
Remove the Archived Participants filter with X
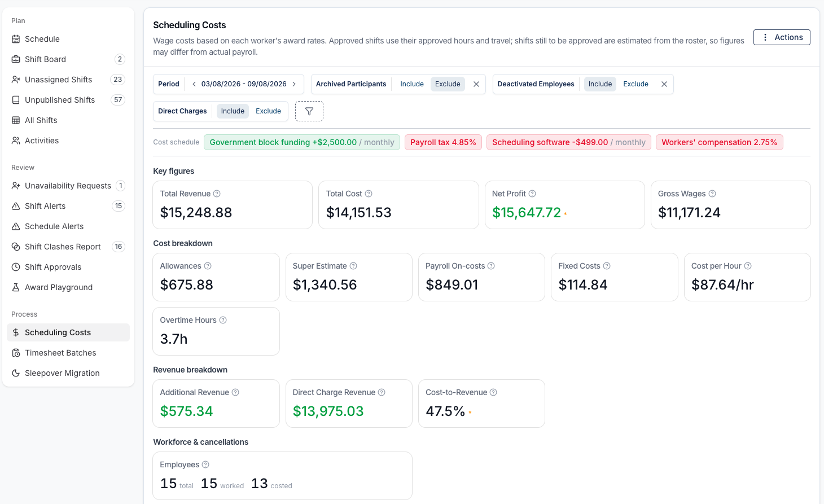pos(476,84)
